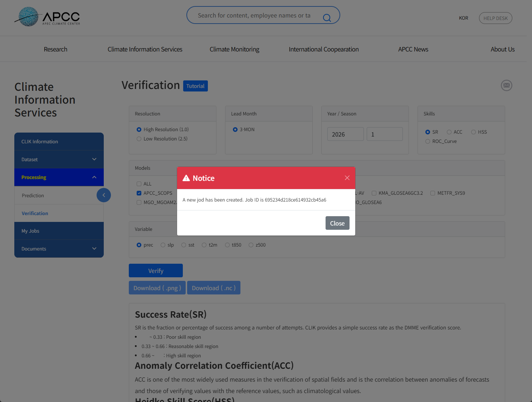
Task: Open the APCC News menu
Action: coord(413,49)
